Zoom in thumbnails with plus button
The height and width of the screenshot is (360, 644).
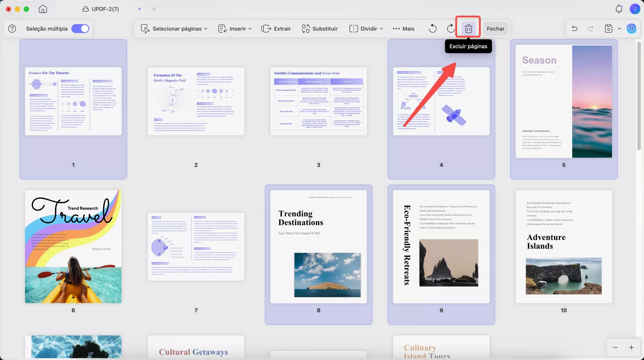pos(631,347)
